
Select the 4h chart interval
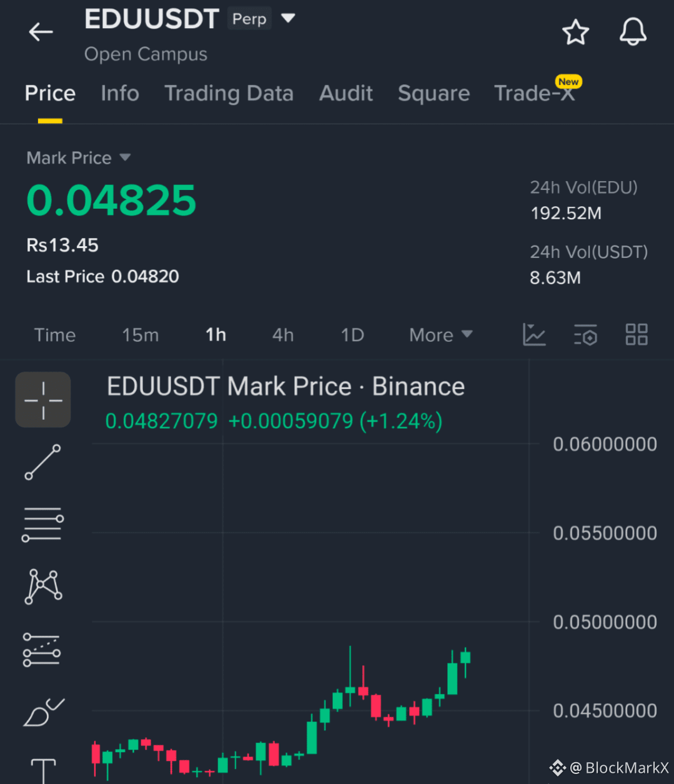283,335
